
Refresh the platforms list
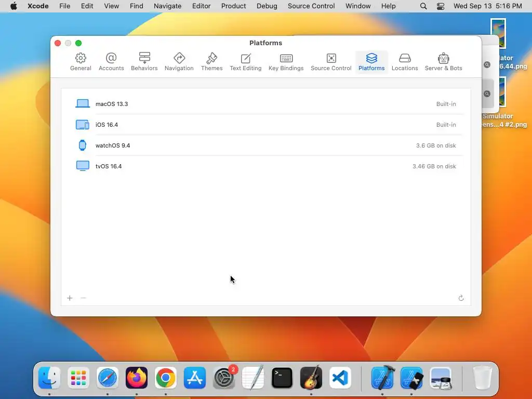(x=461, y=298)
